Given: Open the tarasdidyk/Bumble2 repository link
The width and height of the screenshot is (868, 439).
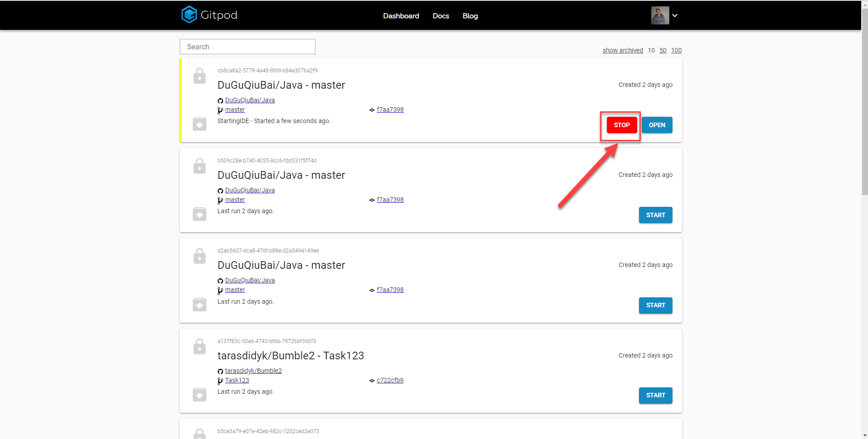Looking at the screenshot, I should pos(253,371).
